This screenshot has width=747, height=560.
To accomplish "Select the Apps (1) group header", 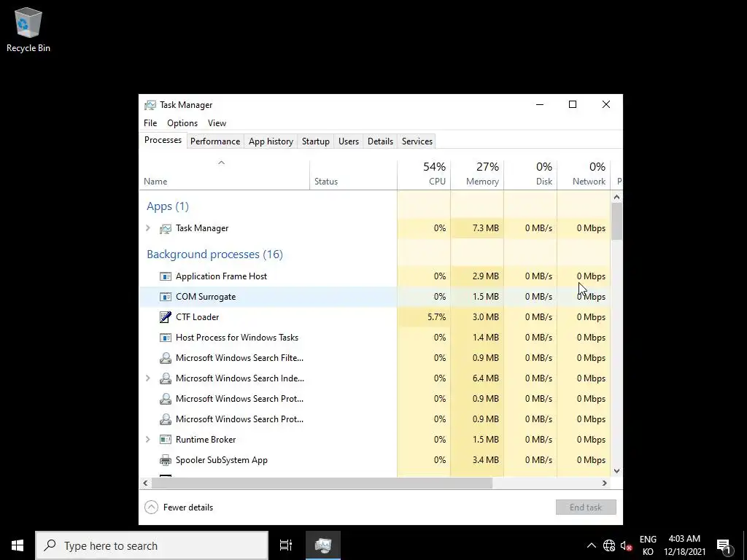I will [x=168, y=206].
